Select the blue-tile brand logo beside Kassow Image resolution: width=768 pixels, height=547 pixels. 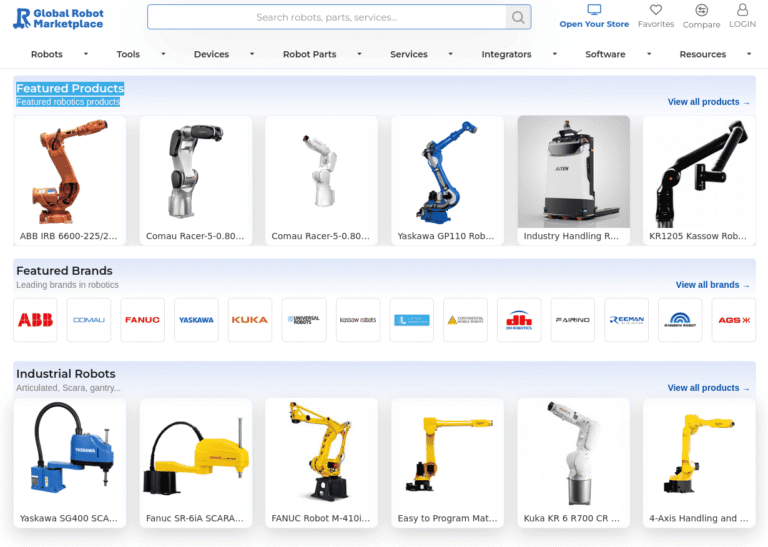411,320
